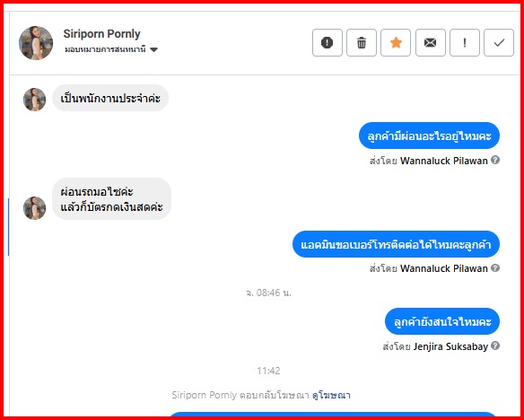Click the Siriporn Pornly name in header
Viewport: 524px width, 420px height.
pyautogui.click(x=102, y=34)
